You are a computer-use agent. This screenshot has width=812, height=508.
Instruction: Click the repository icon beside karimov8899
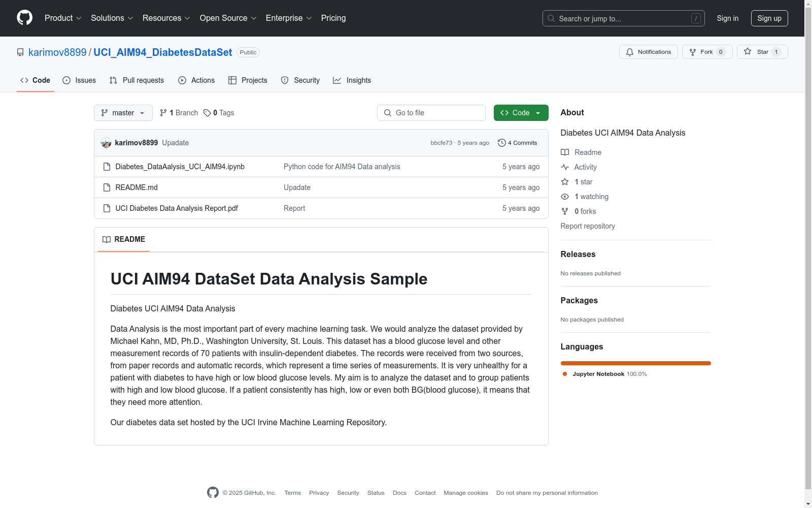pyautogui.click(x=20, y=52)
